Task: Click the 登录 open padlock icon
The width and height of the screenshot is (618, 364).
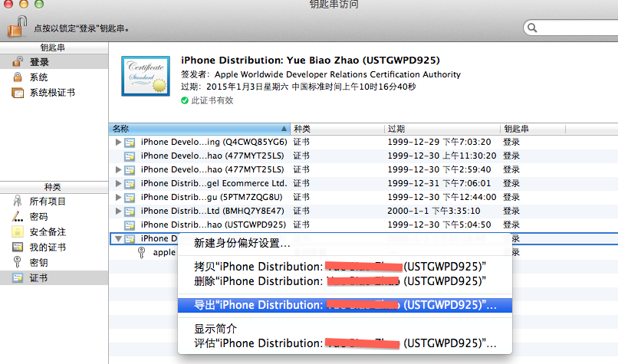Action: pos(18,61)
